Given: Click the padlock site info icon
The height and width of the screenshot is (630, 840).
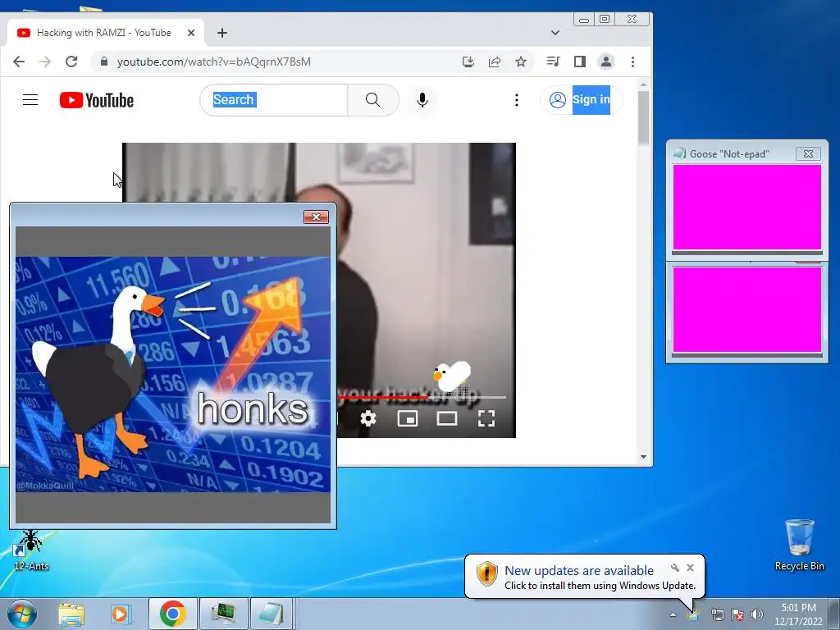Looking at the screenshot, I should coord(104,62).
